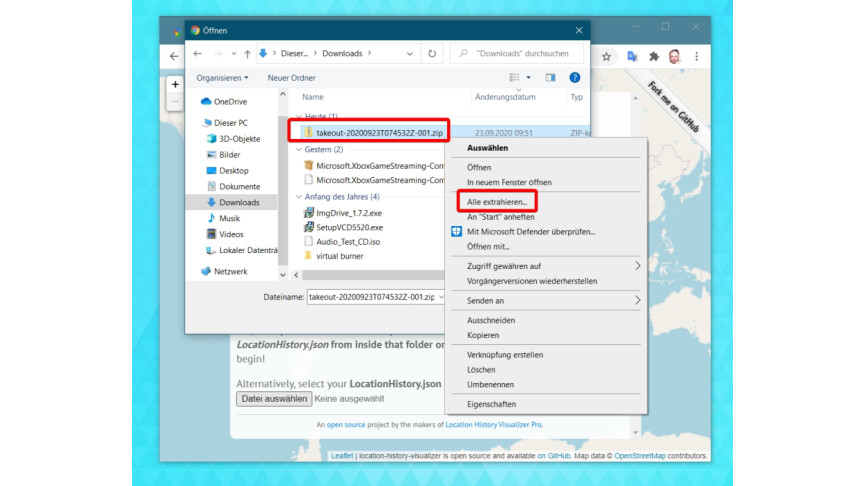864x486 pixels.
Task: Select Eigenschaften in the context menu
Action: tap(491, 404)
